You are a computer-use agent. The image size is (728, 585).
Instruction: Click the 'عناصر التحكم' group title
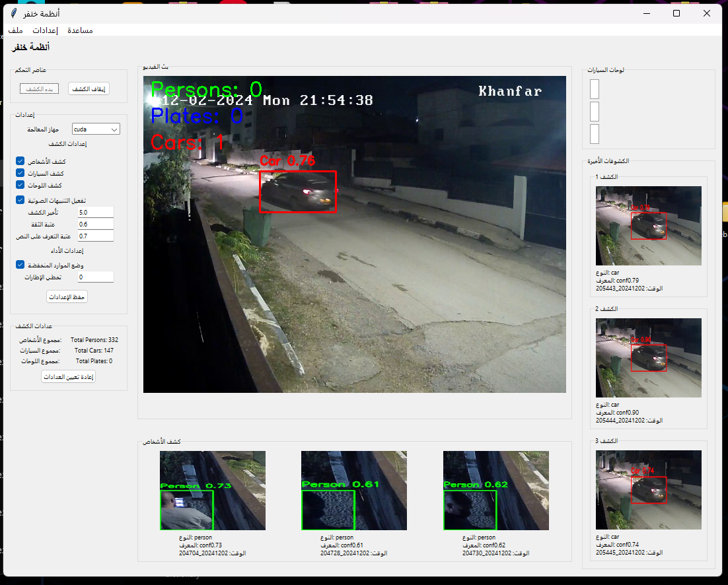click(x=30, y=70)
